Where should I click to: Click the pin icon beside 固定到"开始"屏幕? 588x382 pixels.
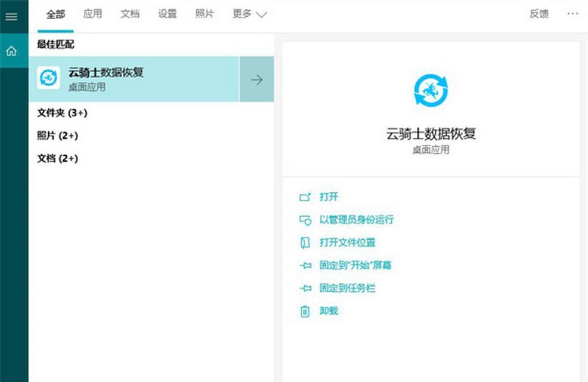(305, 266)
